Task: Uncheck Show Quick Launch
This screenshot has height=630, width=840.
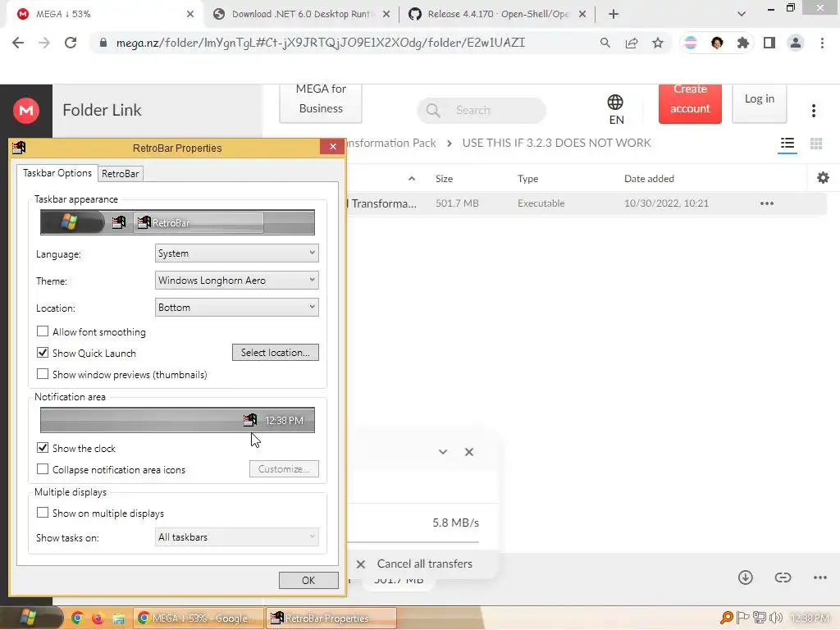Action: tap(43, 353)
